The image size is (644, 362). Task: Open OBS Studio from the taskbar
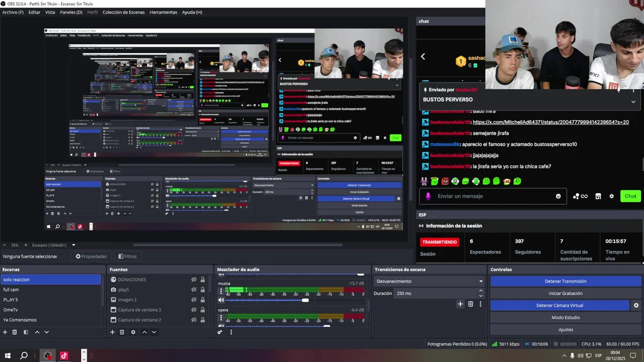point(48,355)
